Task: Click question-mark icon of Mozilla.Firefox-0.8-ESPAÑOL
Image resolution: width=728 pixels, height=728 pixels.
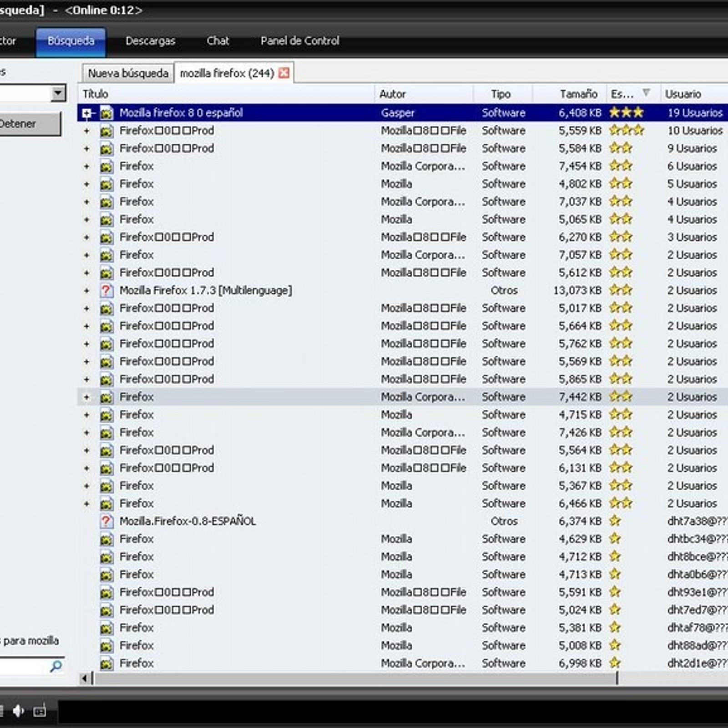Action: [x=106, y=521]
